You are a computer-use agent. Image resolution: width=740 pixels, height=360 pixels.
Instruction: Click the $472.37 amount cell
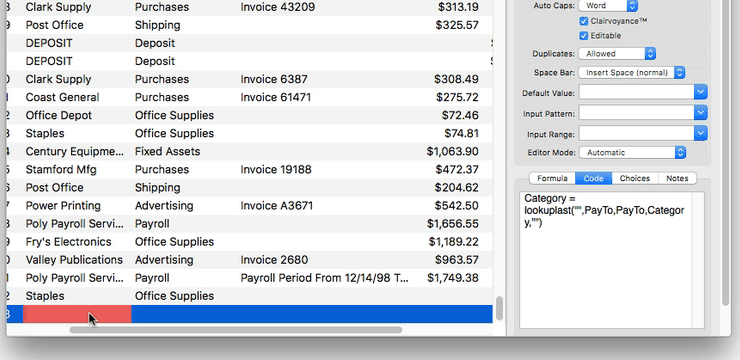pyautogui.click(x=457, y=169)
